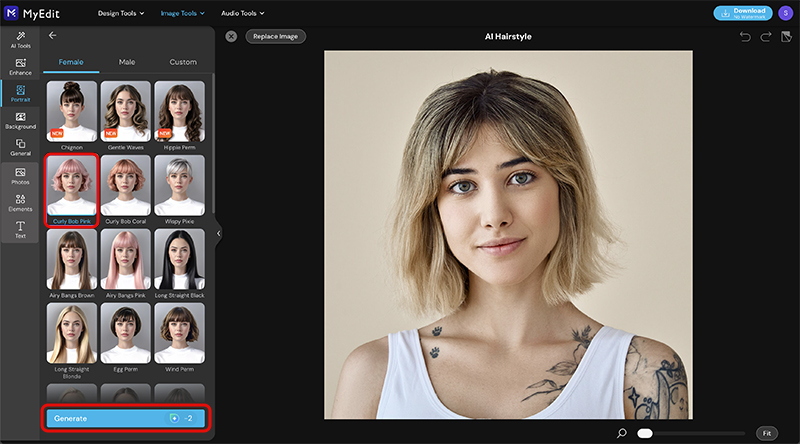Select the Wind Perm hairstyle
The image size is (800, 444).
coord(180,333)
